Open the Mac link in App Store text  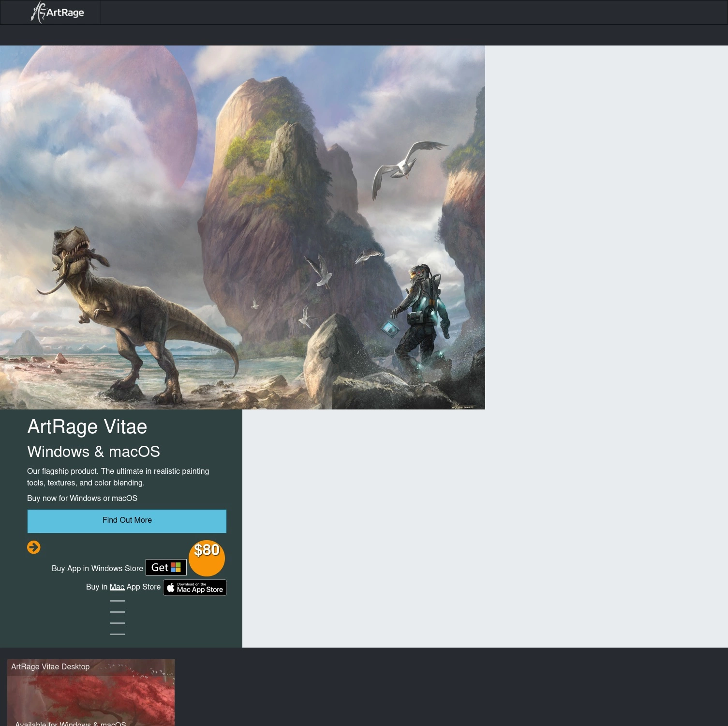coord(117,587)
